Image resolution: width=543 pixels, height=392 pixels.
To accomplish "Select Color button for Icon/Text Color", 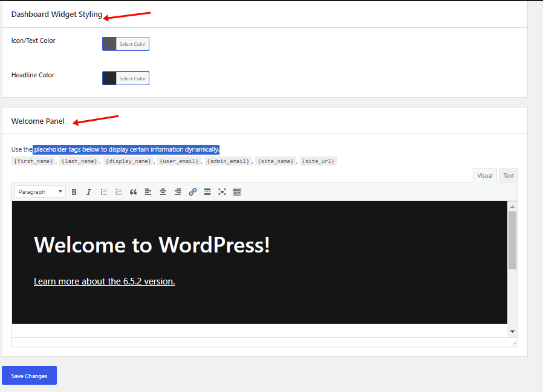I will click(x=132, y=44).
